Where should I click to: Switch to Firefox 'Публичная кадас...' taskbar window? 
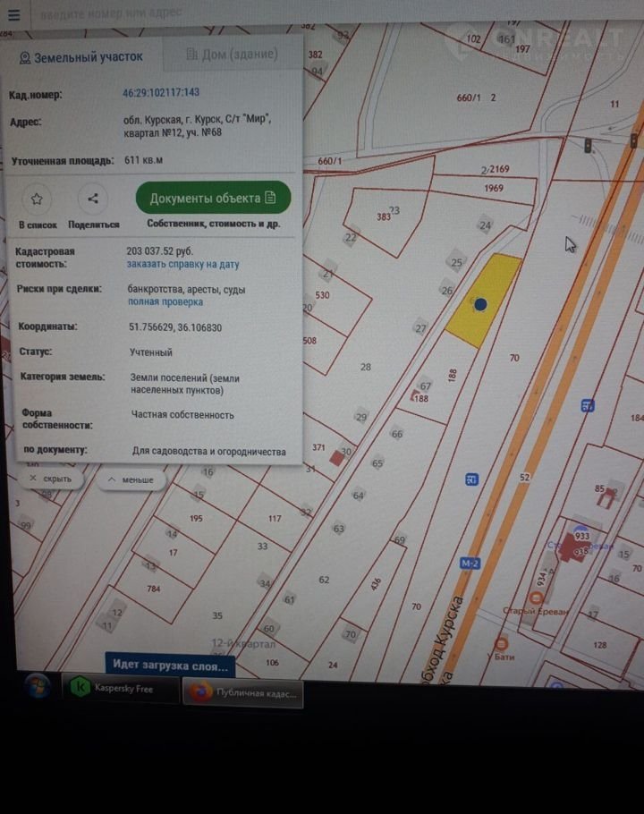coord(243,691)
